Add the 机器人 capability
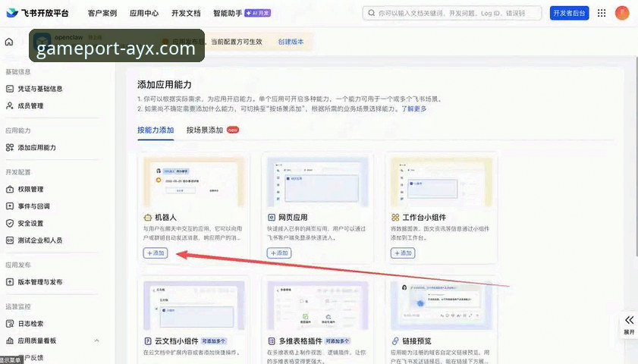The image size is (638, 364). point(156,253)
